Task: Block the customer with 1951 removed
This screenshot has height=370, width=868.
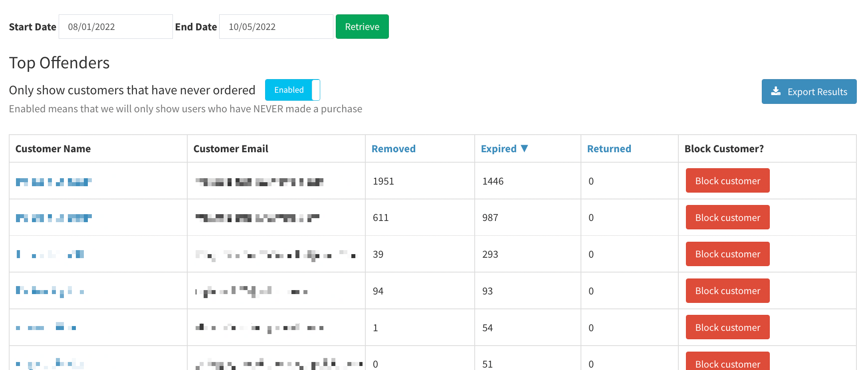Action: (727, 181)
